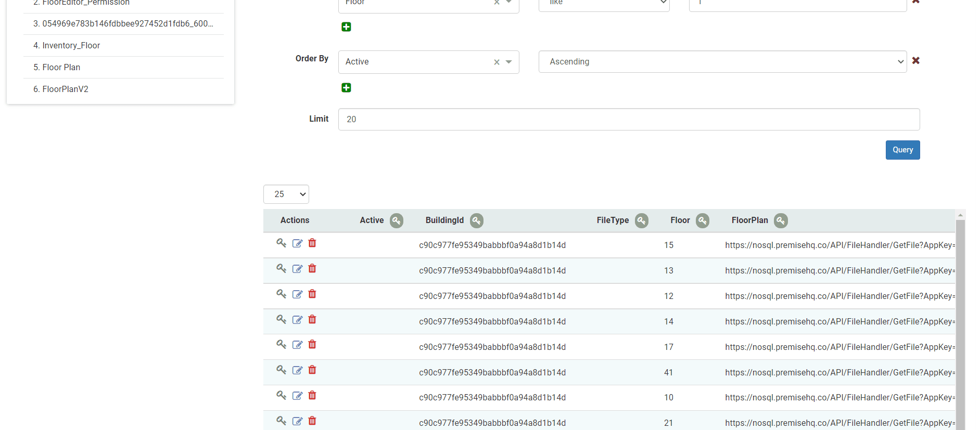Add a new filter condition with the green plus
The width and height of the screenshot is (980, 430).
pos(346,27)
